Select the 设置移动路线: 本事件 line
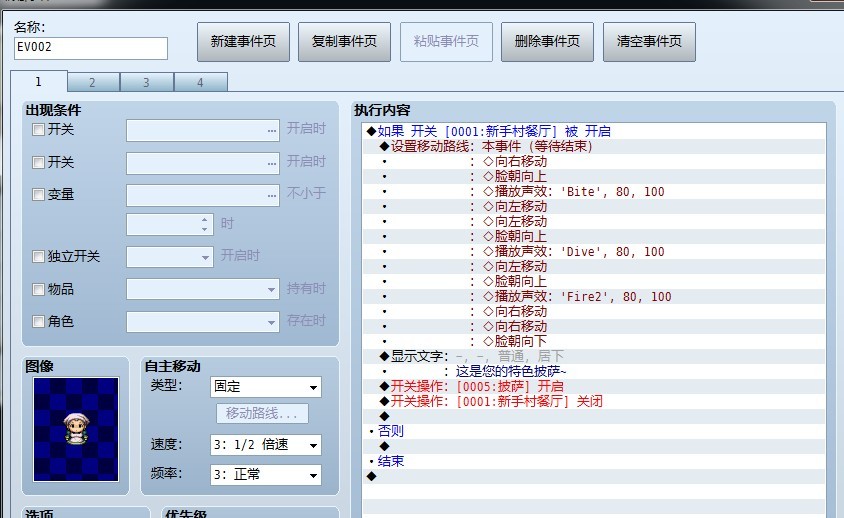844x518 pixels. click(x=594, y=146)
